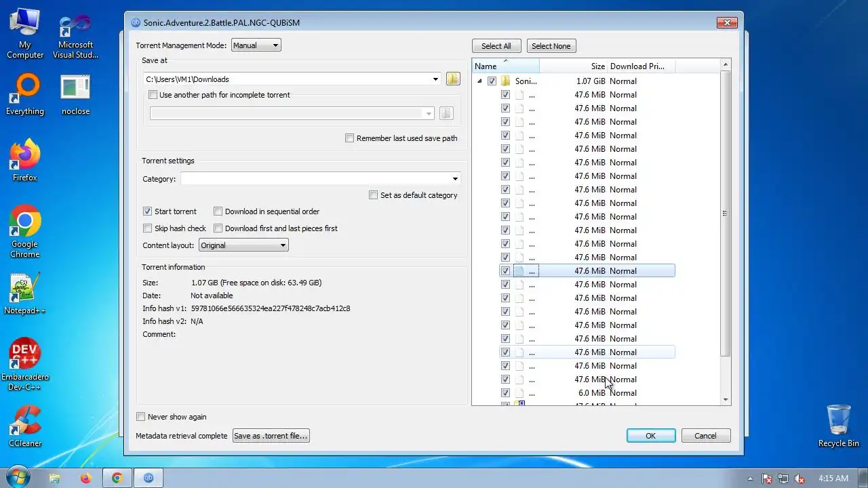Screen dimensions: 868x488
Task: Check Never show again
Action: click(x=141, y=417)
